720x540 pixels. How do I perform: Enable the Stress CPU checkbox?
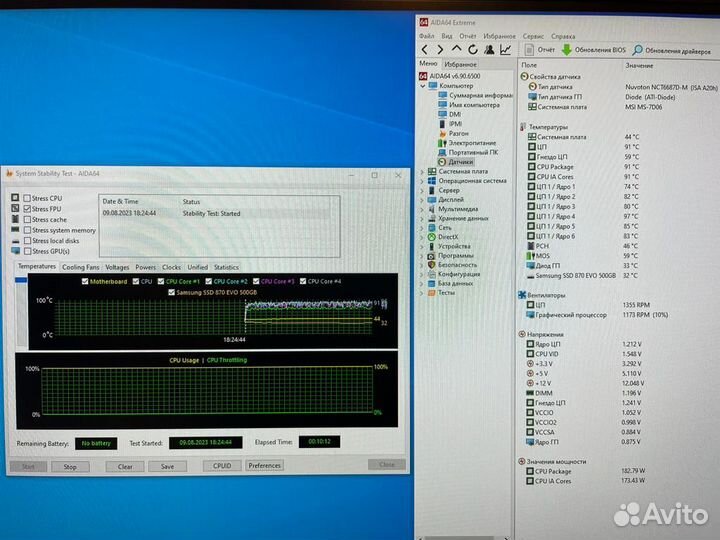coord(27,198)
